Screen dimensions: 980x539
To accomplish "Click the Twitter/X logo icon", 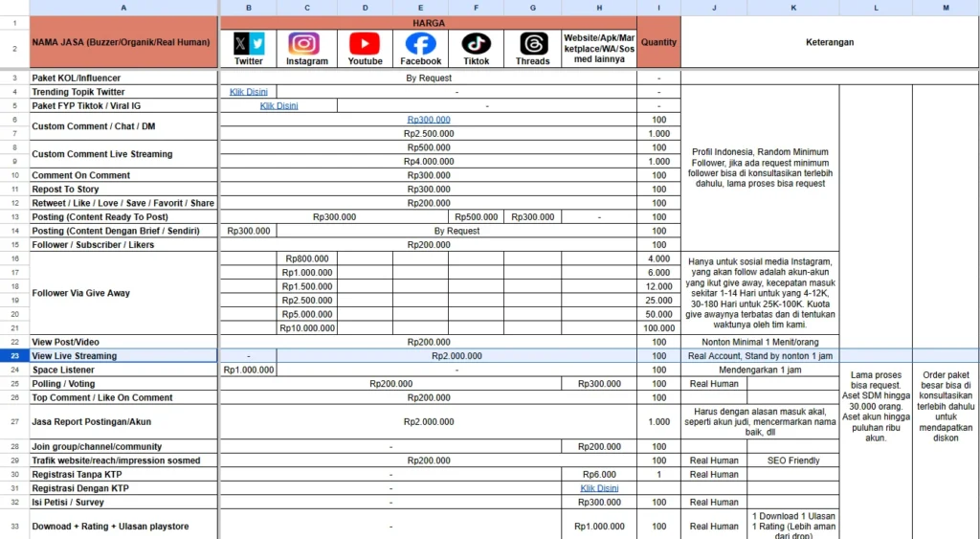I will pyautogui.click(x=249, y=44).
